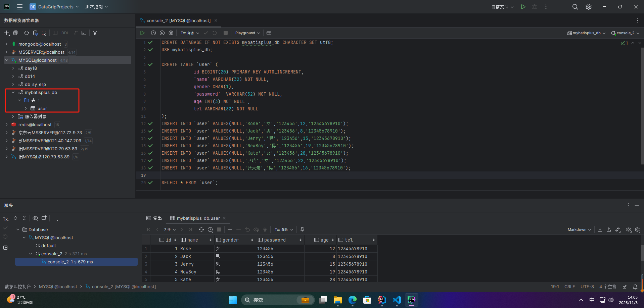Import data with the upload icon in grid toolbar

[609, 229]
